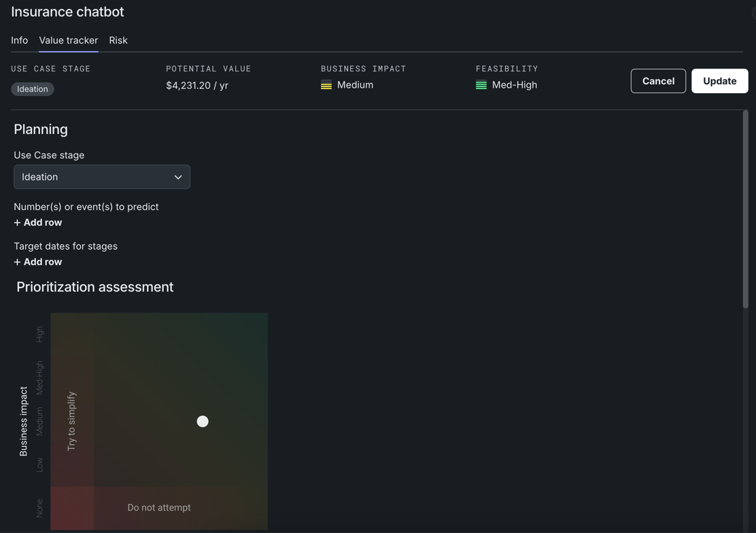Click the 'None' label on the Business impact axis

coord(39,508)
